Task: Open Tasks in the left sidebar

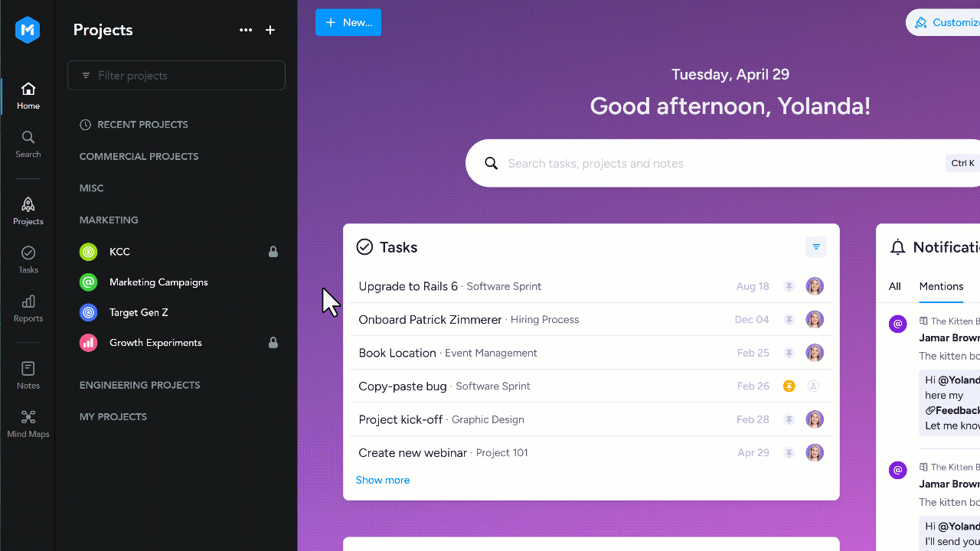Action: tap(28, 259)
